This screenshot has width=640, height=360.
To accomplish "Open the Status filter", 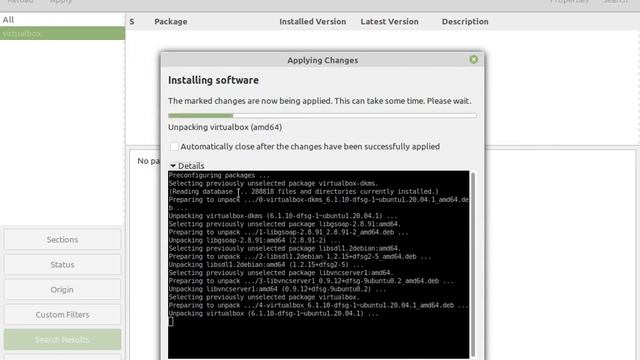I will [62, 265].
